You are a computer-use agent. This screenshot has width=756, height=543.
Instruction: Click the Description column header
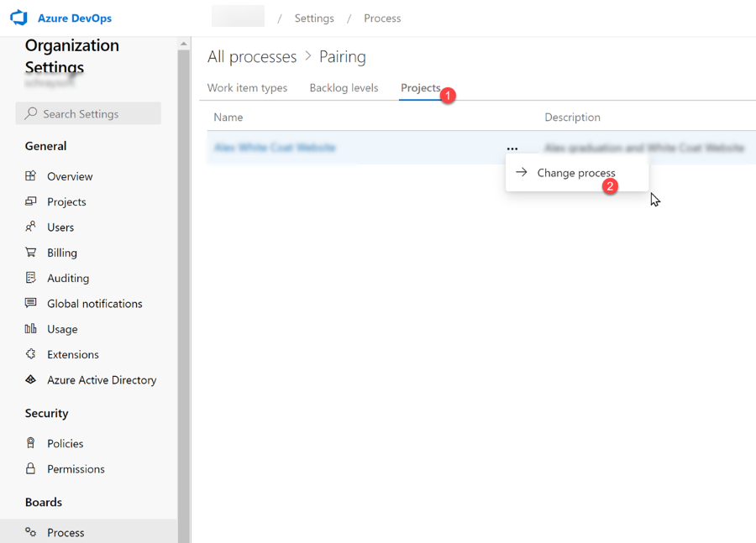[x=572, y=117]
